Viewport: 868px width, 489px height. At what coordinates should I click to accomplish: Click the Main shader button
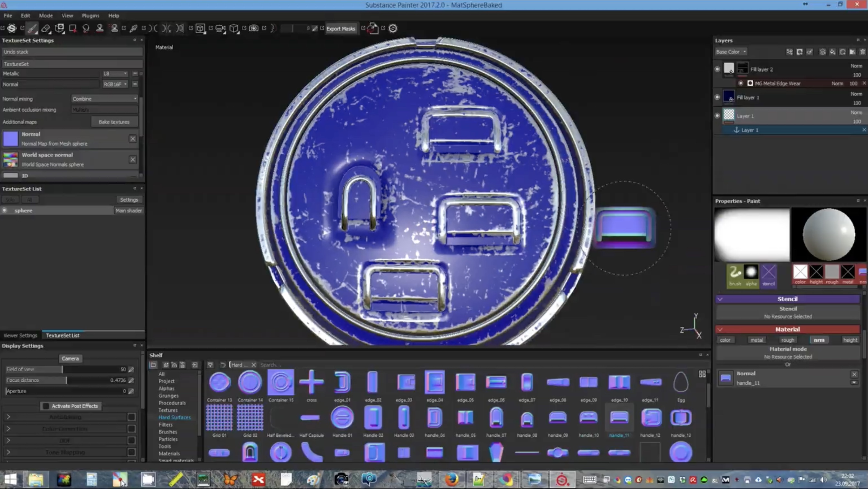pyautogui.click(x=128, y=211)
